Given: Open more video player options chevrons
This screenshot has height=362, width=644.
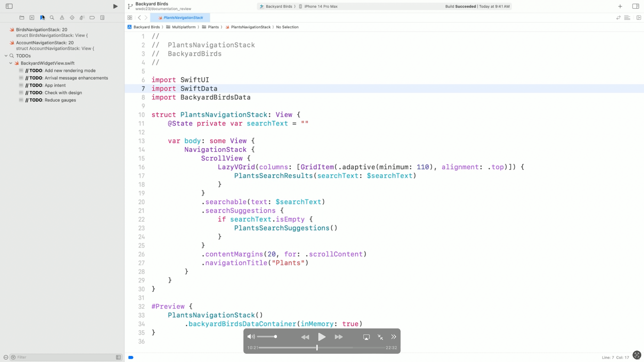Looking at the screenshot, I should point(393,337).
